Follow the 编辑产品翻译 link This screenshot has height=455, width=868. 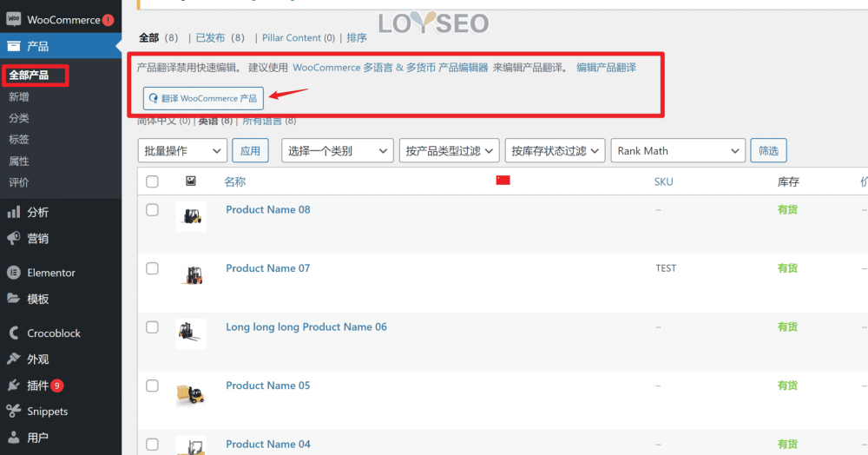(606, 68)
